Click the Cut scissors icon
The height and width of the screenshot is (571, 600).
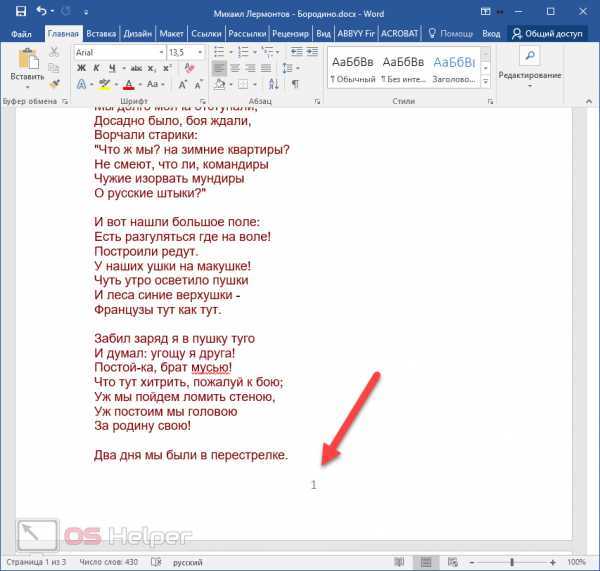53,52
